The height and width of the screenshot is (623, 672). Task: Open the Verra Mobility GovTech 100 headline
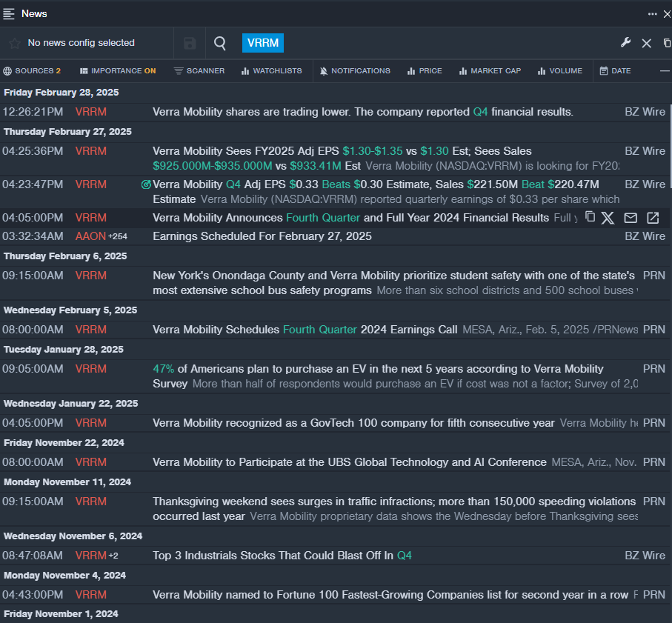(x=353, y=423)
